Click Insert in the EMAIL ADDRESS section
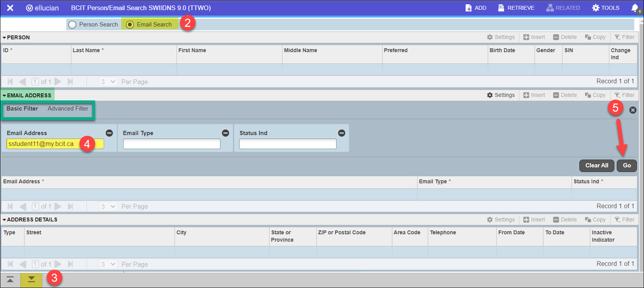This screenshot has height=288, width=644. coord(534,95)
